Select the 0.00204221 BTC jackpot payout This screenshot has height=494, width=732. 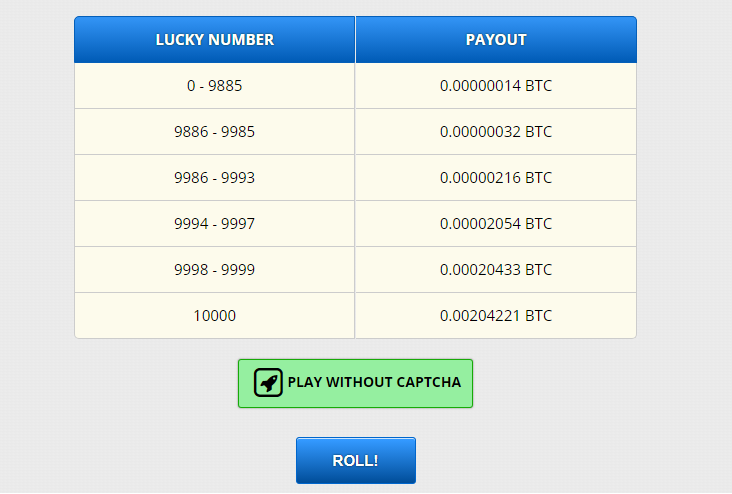click(496, 316)
